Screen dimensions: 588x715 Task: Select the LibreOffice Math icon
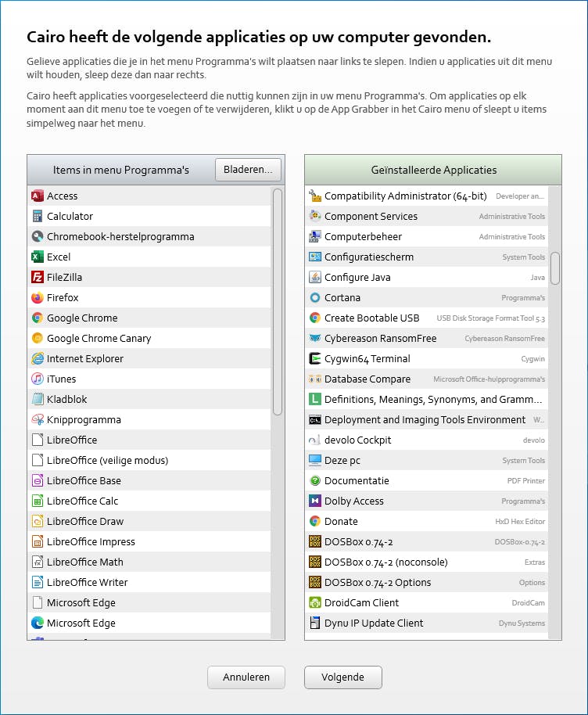[38, 562]
